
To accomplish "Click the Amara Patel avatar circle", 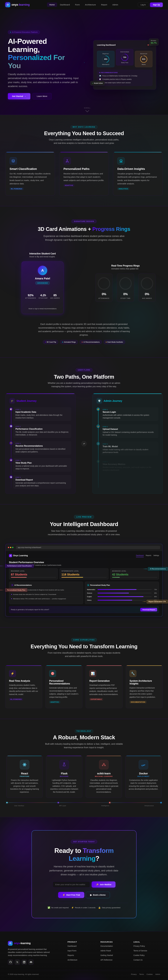I will pos(43,270).
